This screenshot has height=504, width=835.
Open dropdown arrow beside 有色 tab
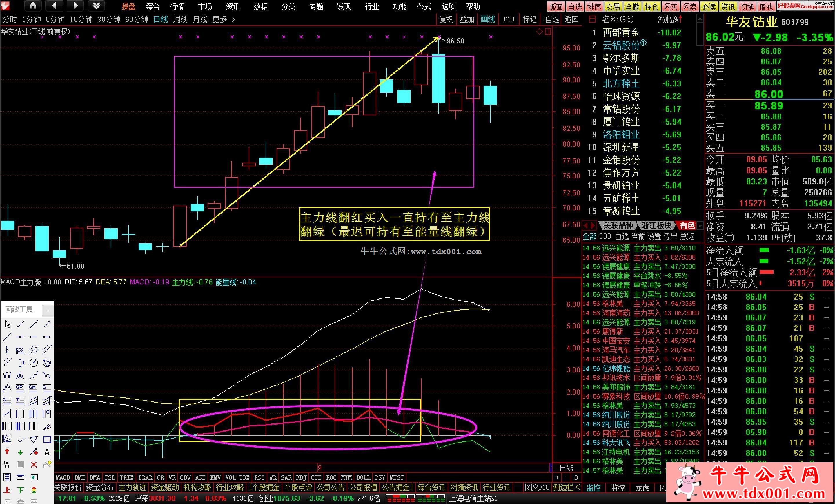(x=700, y=225)
